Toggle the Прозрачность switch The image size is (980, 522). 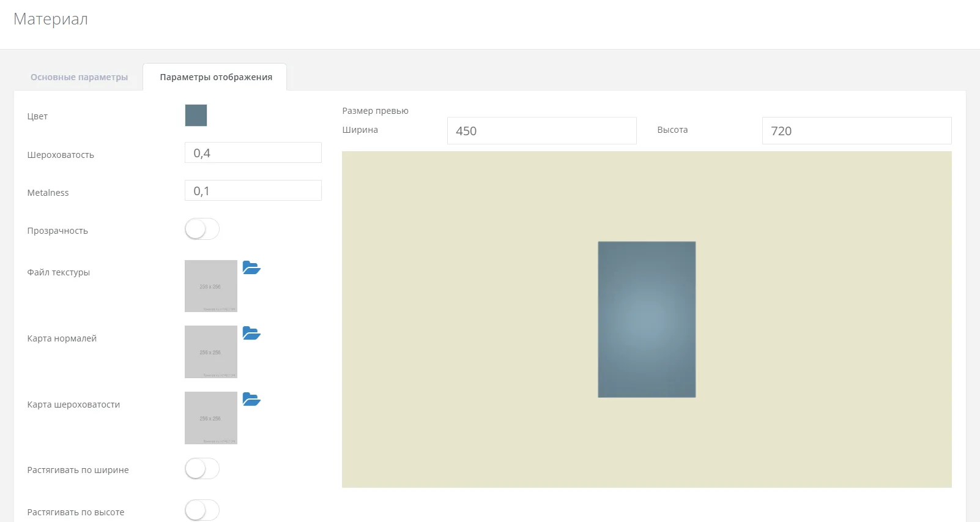202,229
